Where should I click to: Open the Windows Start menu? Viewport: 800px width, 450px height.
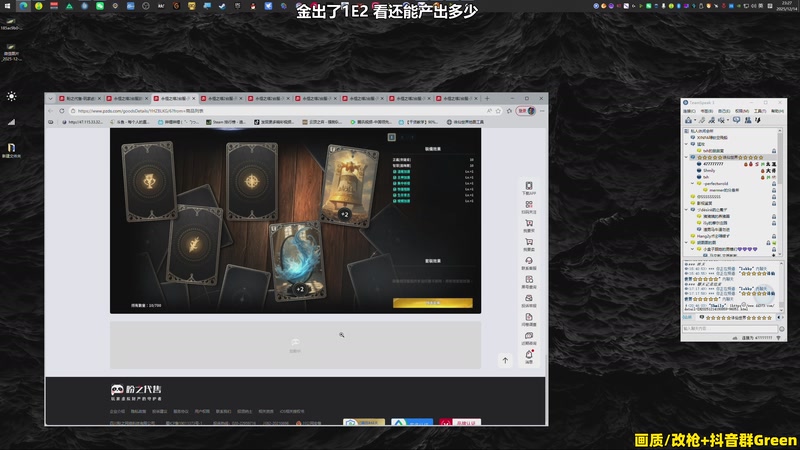tap(7, 6)
